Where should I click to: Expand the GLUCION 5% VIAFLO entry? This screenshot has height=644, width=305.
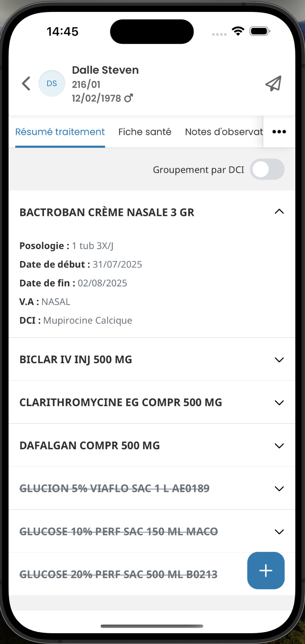[279, 489]
